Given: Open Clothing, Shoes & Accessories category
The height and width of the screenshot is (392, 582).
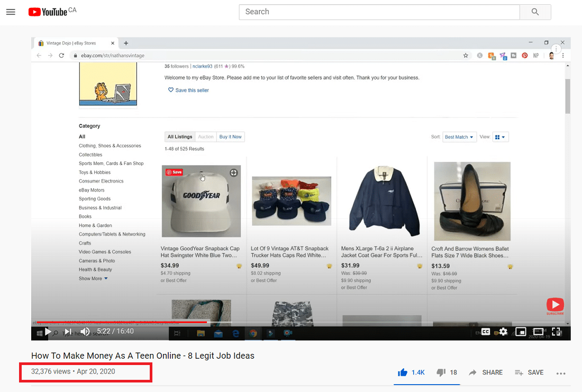Looking at the screenshot, I should (110, 146).
